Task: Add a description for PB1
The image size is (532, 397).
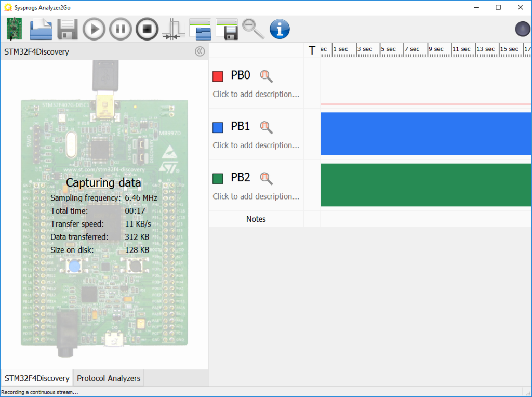Action: (x=256, y=145)
